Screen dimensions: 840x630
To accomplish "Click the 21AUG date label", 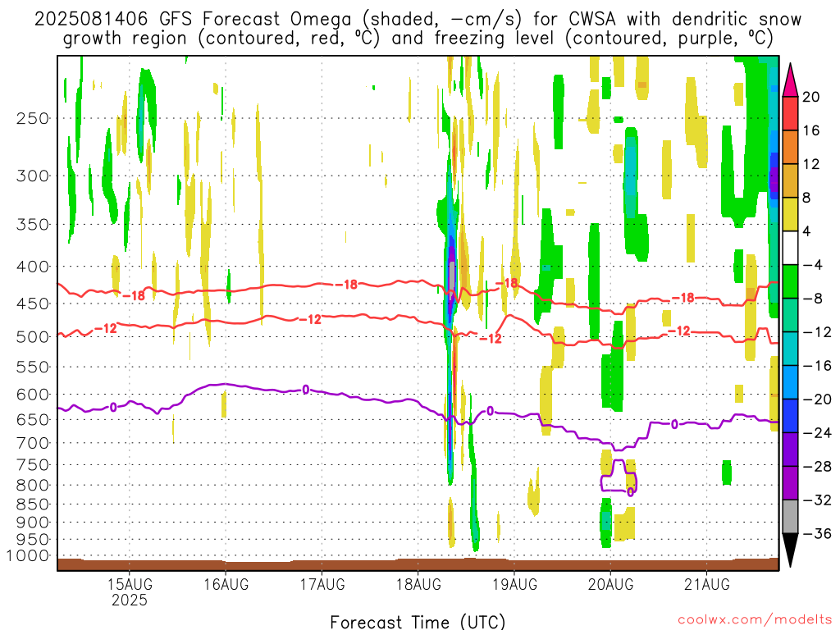I will (706, 584).
